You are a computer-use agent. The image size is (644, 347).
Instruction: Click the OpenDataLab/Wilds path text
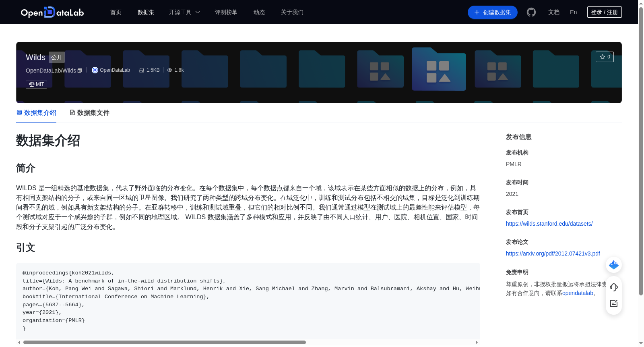(x=51, y=71)
